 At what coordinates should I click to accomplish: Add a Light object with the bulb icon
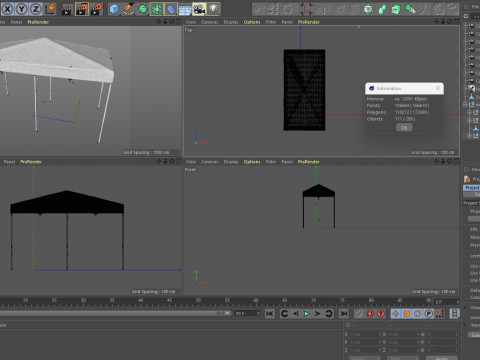213,9
